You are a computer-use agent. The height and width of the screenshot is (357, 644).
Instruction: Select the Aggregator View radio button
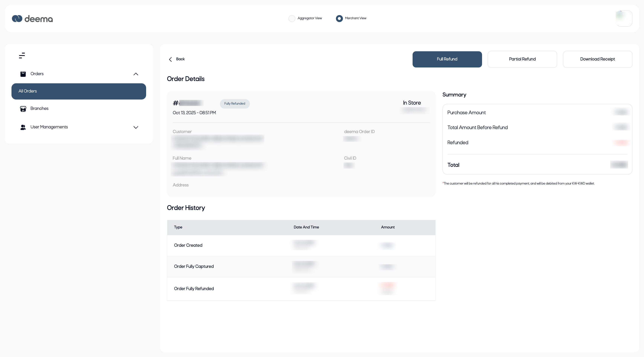click(x=292, y=18)
